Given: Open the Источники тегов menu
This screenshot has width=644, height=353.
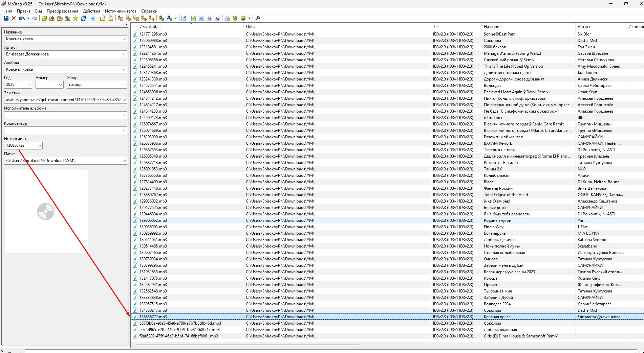Looking at the screenshot, I should click(x=121, y=11).
